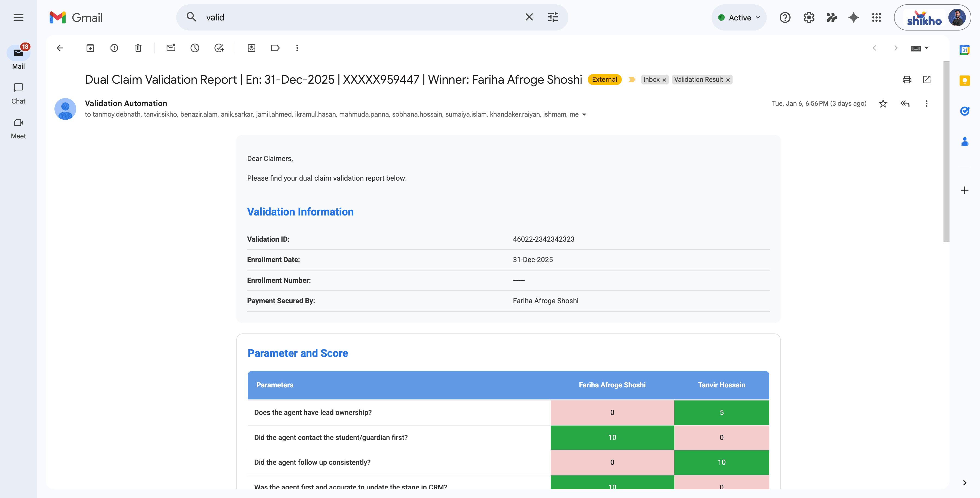Archive the Dual Claim Validation email
This screenshot has width=980, height=498.
point(90,48)
